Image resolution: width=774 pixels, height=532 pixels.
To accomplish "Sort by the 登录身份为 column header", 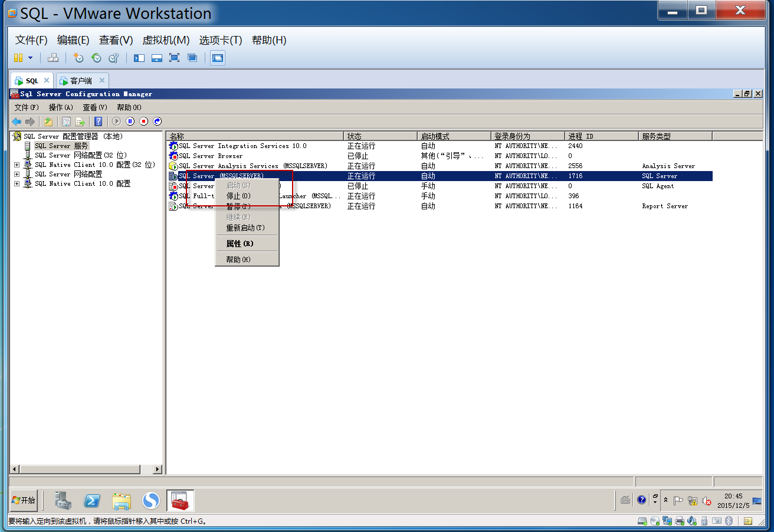I will [528, 136].
